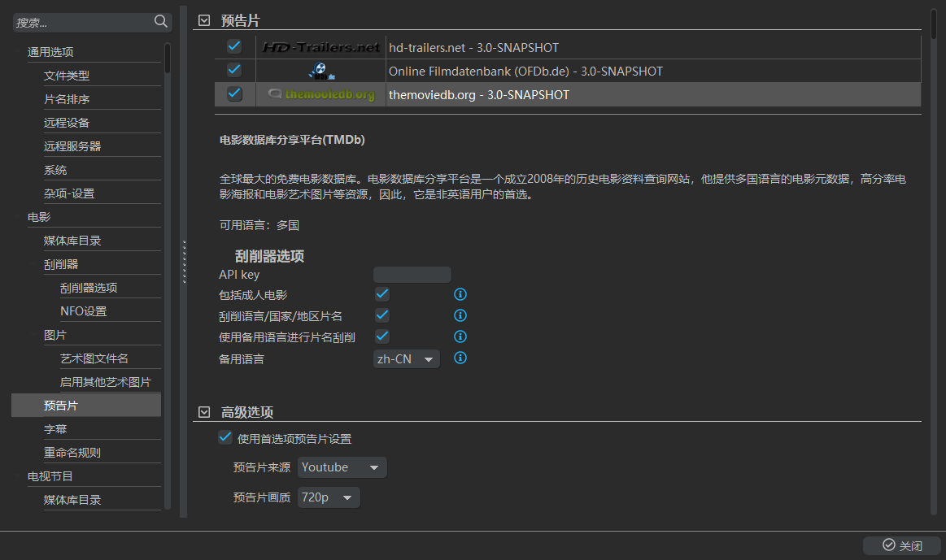Open the 备用语言 zh-CN dropdown

[406, 358]
